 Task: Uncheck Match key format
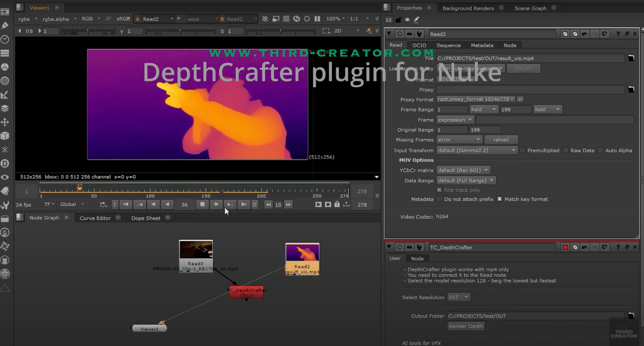pos(499,199)
